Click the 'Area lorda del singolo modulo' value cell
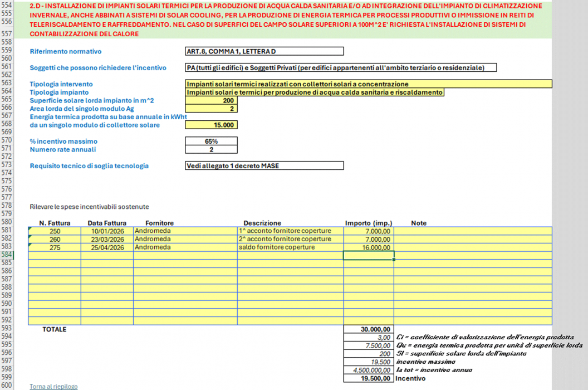This screenshot has height=390, width=588. (211, 109)
